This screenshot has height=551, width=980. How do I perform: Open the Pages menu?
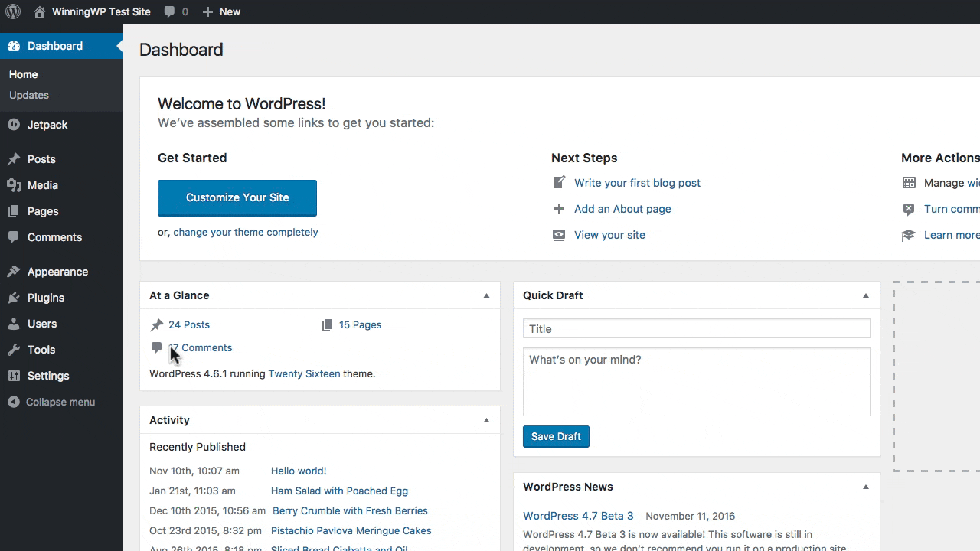click(61, 211)
